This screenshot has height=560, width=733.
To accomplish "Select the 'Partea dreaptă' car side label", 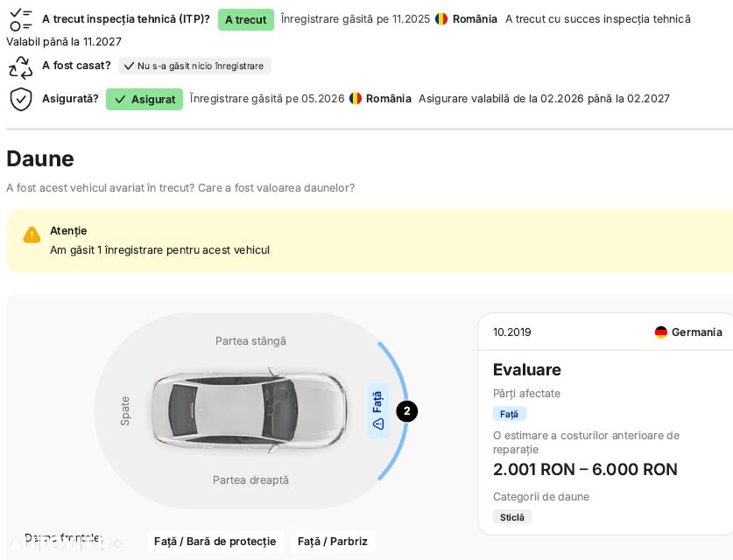I will pyautogui.click(x=250, y=480).
